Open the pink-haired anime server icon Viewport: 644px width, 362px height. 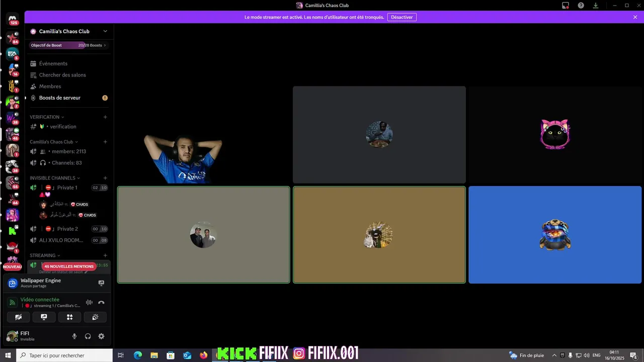(12, 215)
